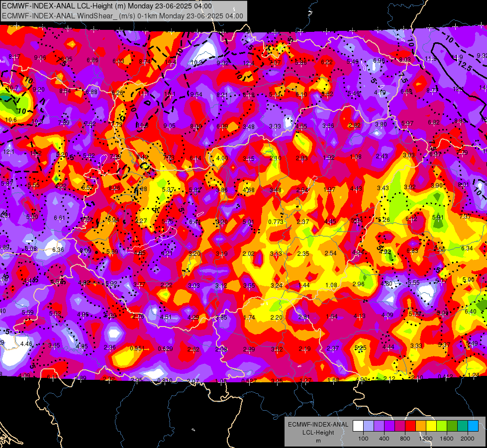Click the wind shear value 9.54
The width and height of the screenshot is (487, 448).
(196, 95)
